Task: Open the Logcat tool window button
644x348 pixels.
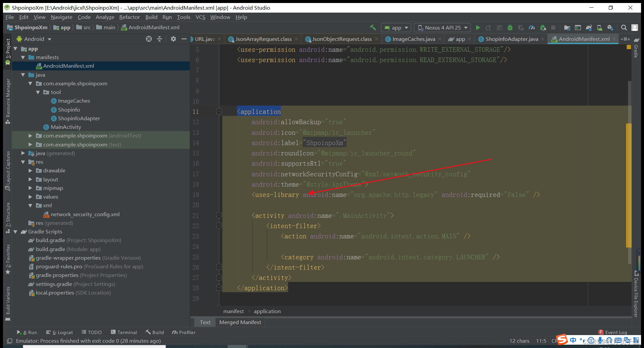Action: tap(59, 332)
